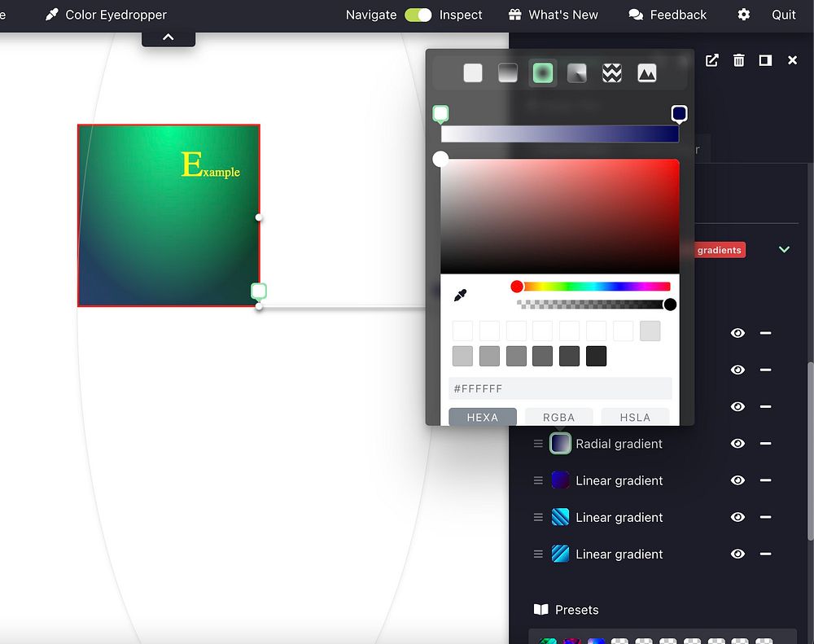Screen dimensions: 814x644
Task: Click the green Example box on the canvas
Action: tap(168, 216)
